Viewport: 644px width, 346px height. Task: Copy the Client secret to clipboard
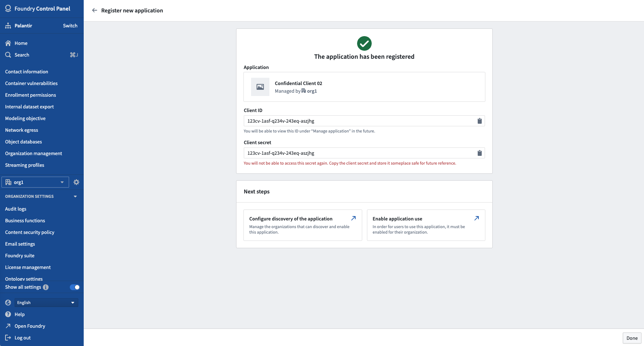(x=480, y=153)
